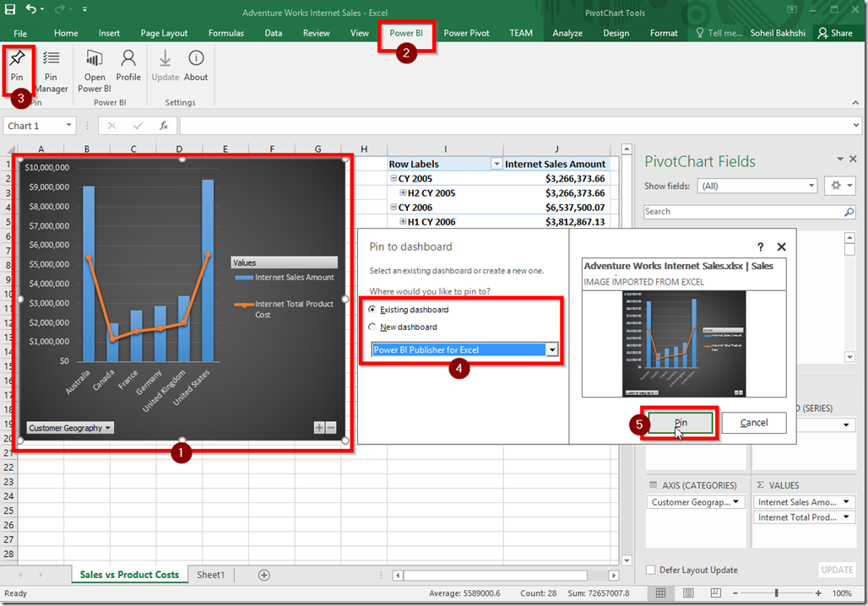
Task: Select the Sheet1 worksheet tab
Action: coord(211,575)
